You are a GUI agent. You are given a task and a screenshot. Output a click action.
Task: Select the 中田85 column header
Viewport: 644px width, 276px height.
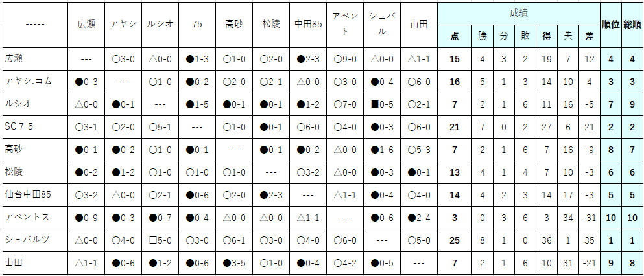[308, 25]
